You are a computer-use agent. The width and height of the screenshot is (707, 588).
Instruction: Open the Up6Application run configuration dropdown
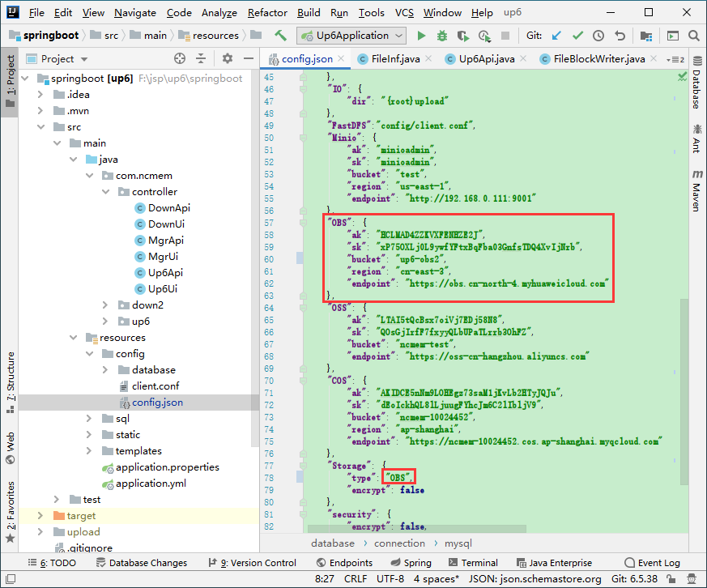pyautogui.click(x=351, y=36)
